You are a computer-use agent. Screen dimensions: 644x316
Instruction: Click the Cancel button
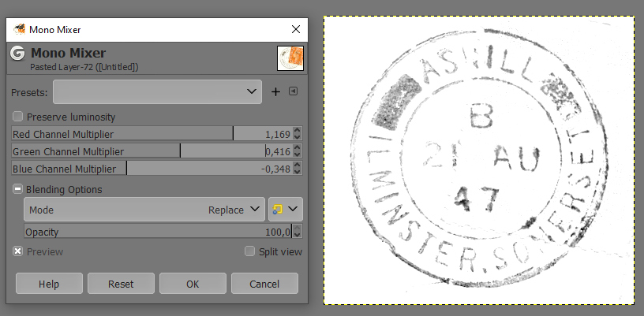(x=264, y=284)
